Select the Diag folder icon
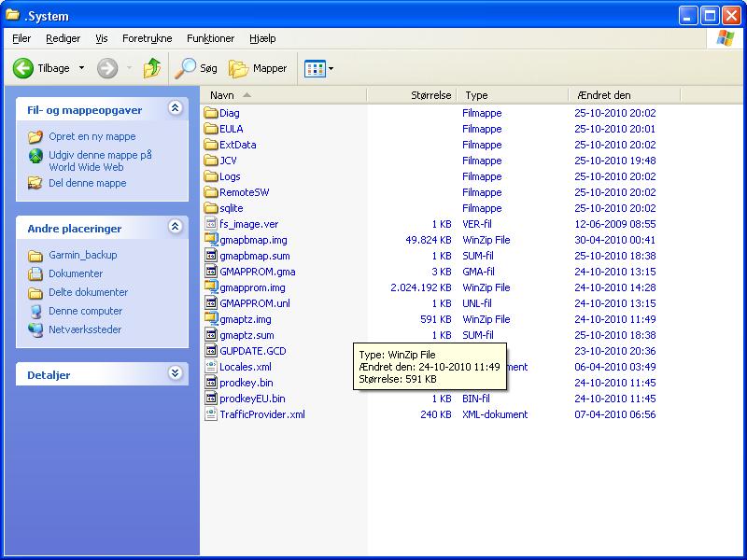747x560 pixels. (211, 113)
